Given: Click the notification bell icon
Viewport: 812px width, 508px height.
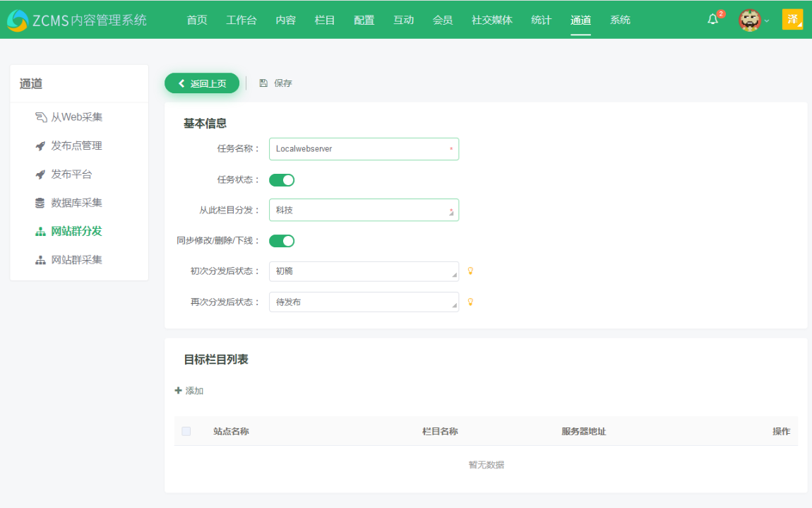Looking at the screenshot, I should (712, 20).
